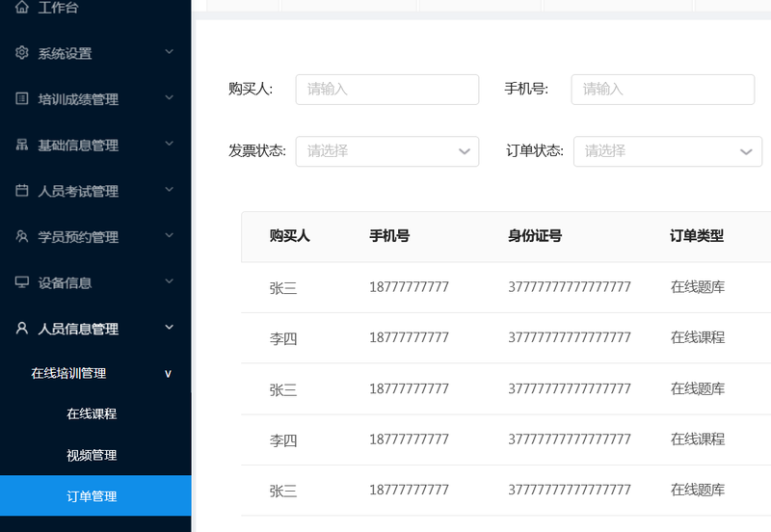The image size is (771, 532).
Task: Expand 设备信息 with its chevron
Action: click(169, 280)
